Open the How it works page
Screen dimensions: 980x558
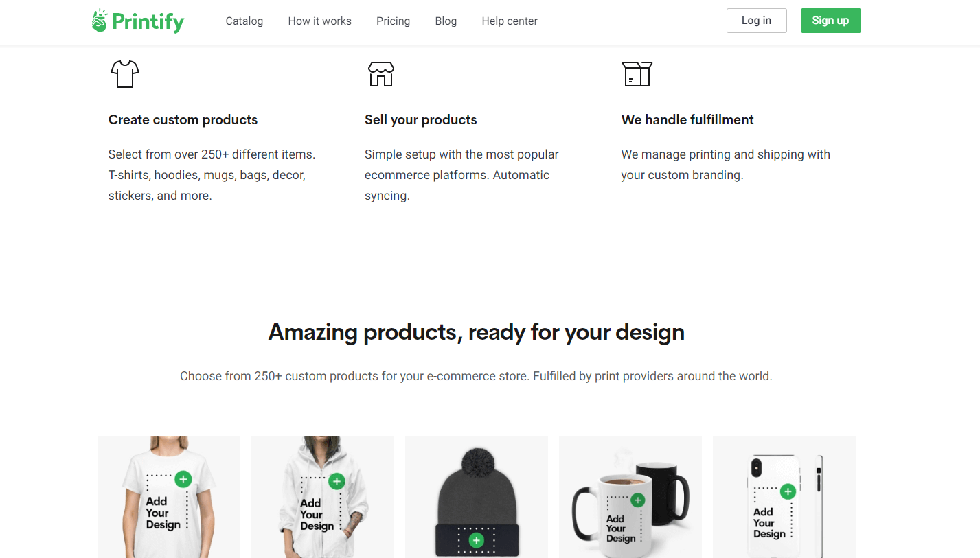(x=319, y=21)
